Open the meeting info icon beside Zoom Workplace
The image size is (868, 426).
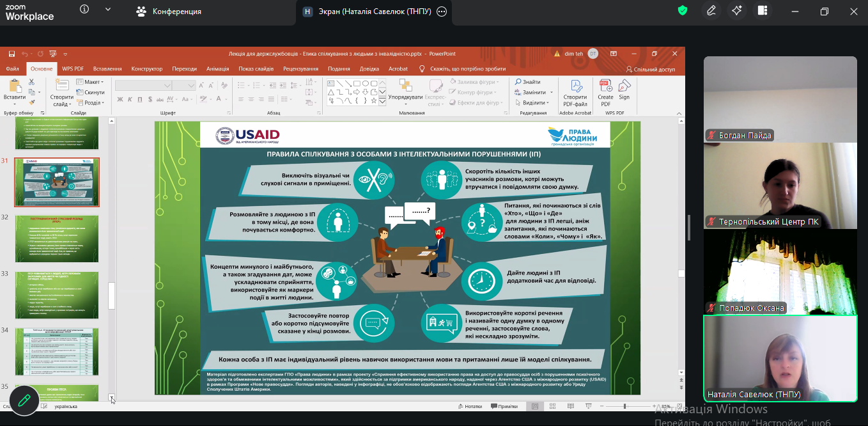click(x=84, y=10)
